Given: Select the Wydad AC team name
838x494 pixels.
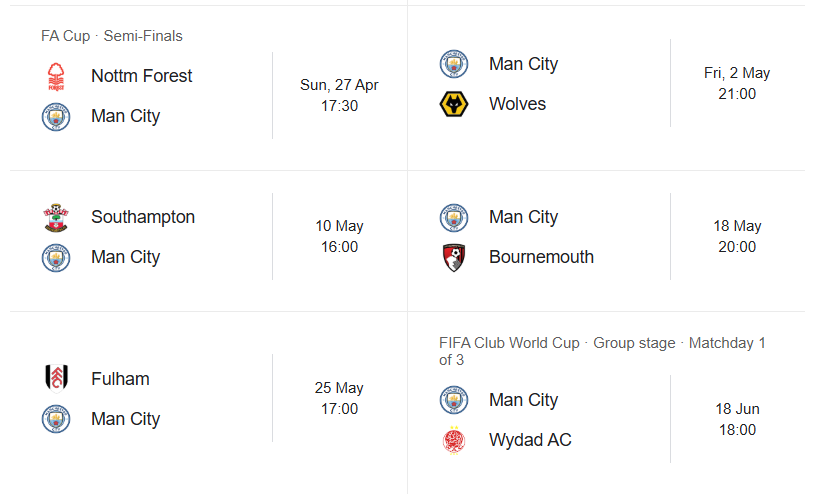Looking at the screenshot, I should point(530,440).
